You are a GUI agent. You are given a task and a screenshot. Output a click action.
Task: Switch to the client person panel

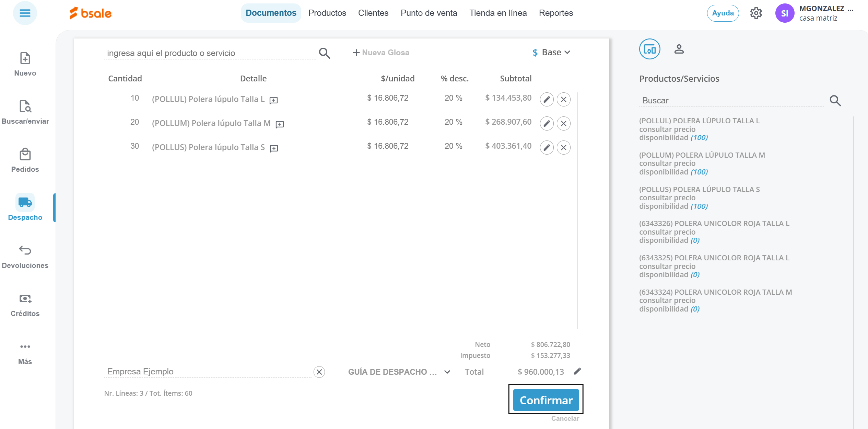click(x=679, y=49)
